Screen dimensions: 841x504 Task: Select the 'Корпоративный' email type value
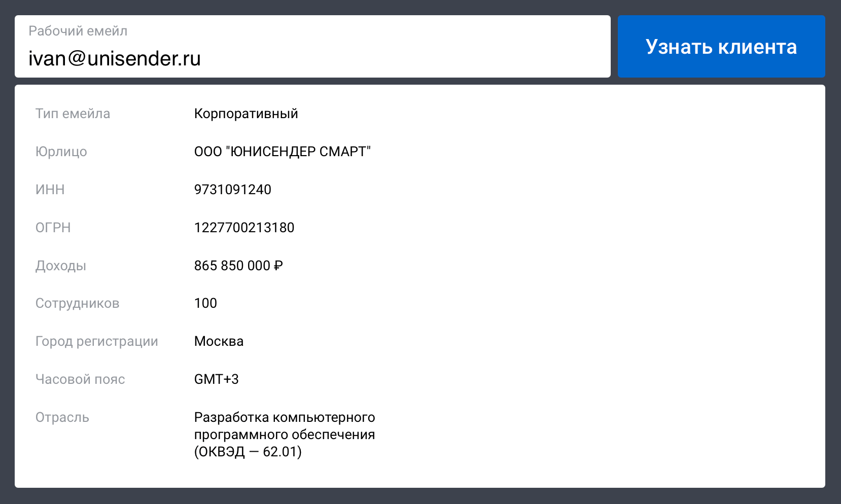[246, 114]
